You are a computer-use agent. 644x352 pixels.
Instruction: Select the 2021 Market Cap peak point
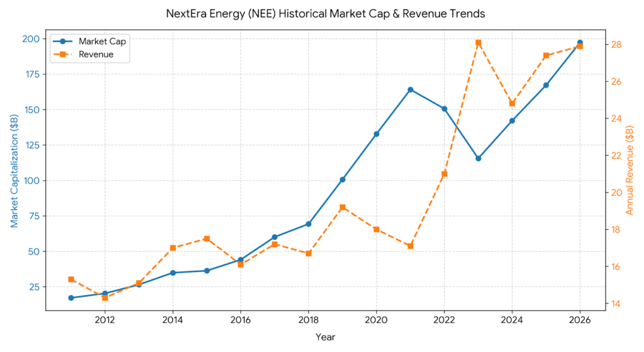pyautogui.click(x=410, y=89)
